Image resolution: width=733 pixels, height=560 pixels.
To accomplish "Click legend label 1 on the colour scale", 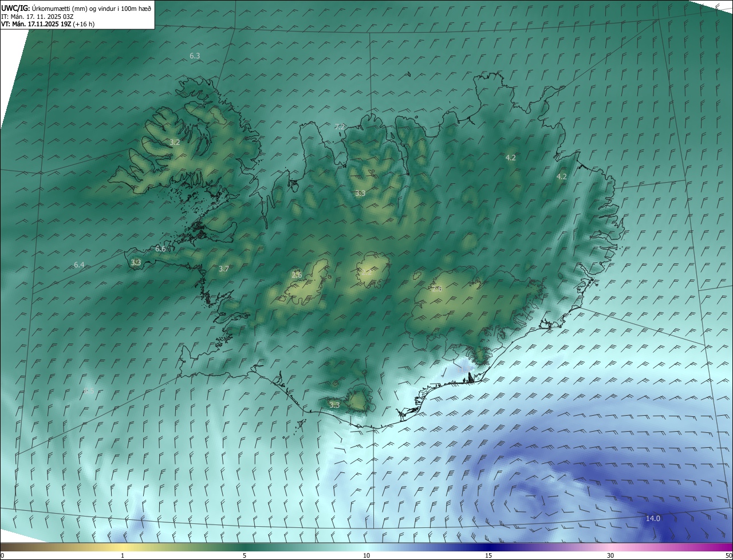I will (123, 556).
